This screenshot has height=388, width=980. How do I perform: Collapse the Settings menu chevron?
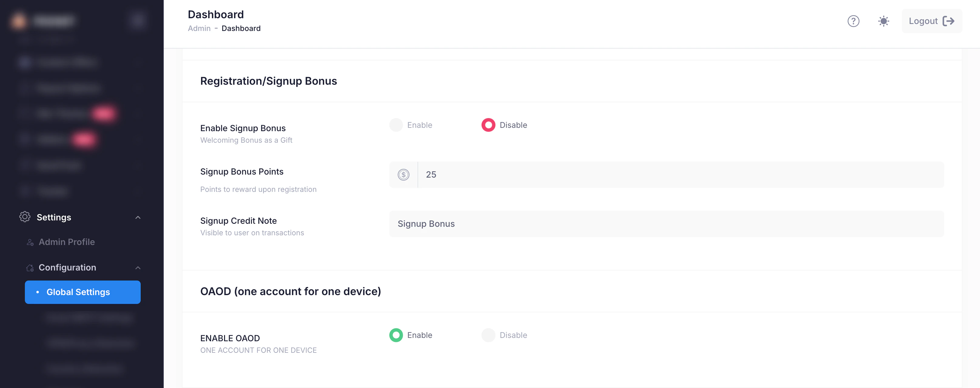click(138, 217)
